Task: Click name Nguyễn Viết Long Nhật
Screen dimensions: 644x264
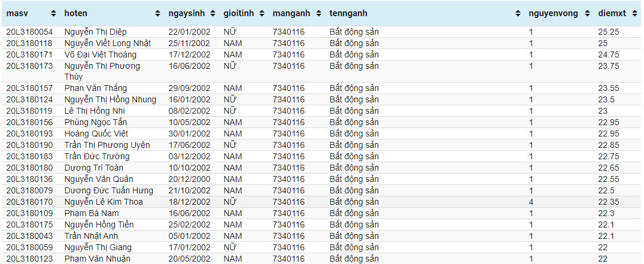Action: 108,44
